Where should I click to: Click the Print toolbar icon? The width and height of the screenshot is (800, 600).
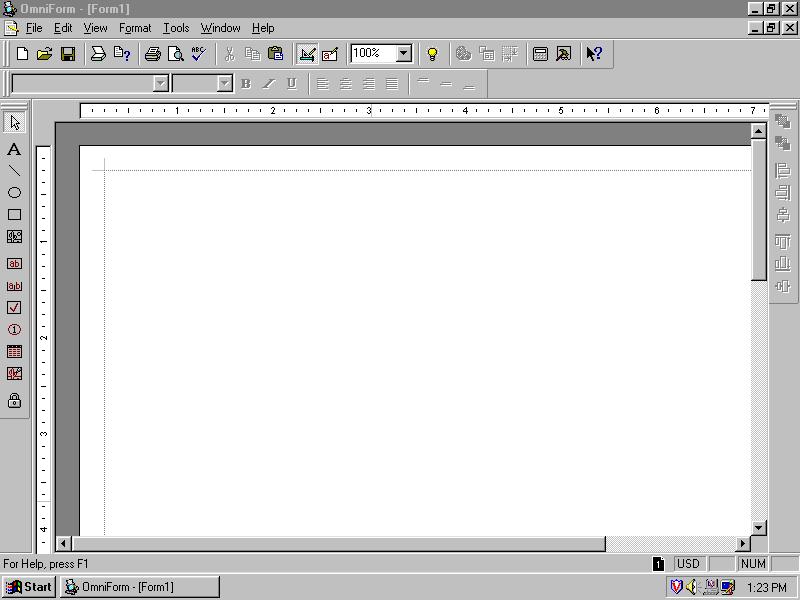point(152,54)
